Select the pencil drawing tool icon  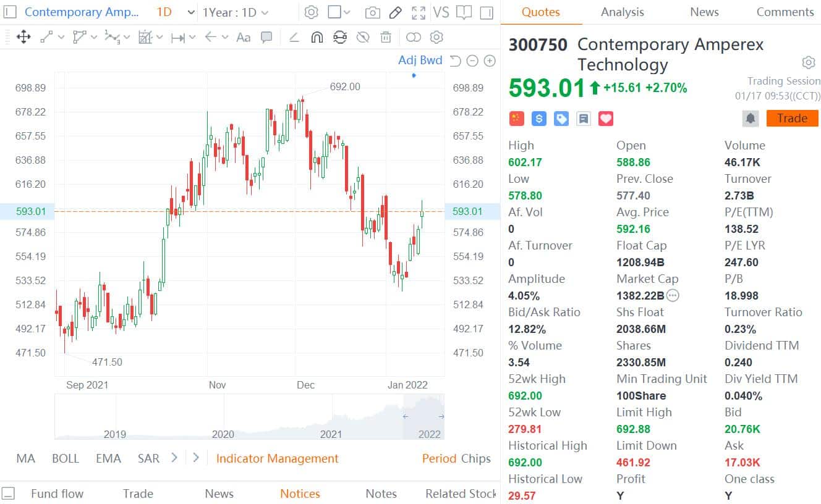click(396, 12)
